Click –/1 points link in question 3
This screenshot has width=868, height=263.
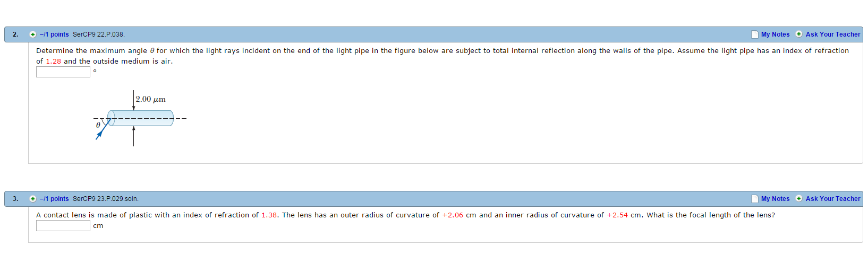click(54, 199)
